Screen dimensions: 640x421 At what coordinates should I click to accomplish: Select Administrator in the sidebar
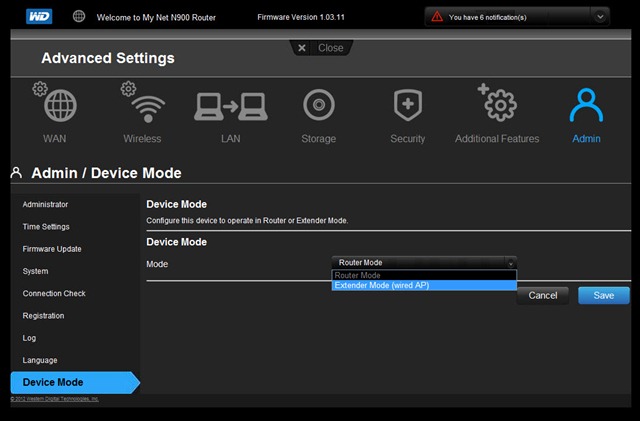45,204
